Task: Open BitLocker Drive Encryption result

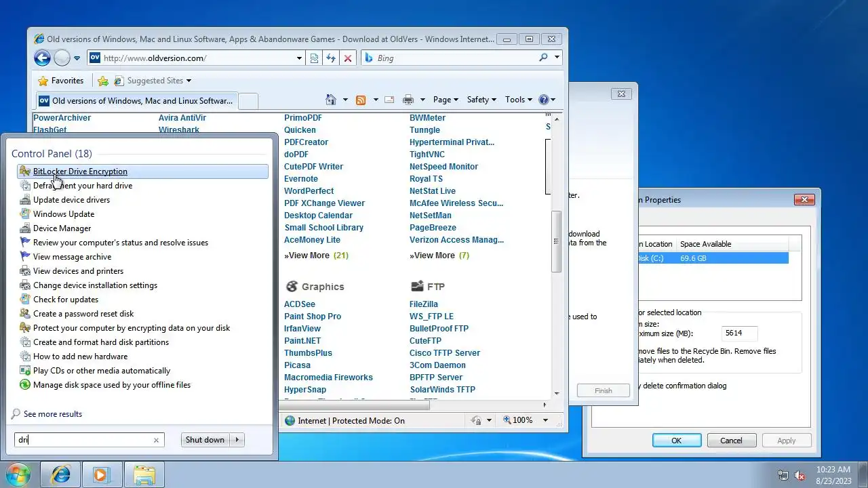Action: (x=142, y=171)
